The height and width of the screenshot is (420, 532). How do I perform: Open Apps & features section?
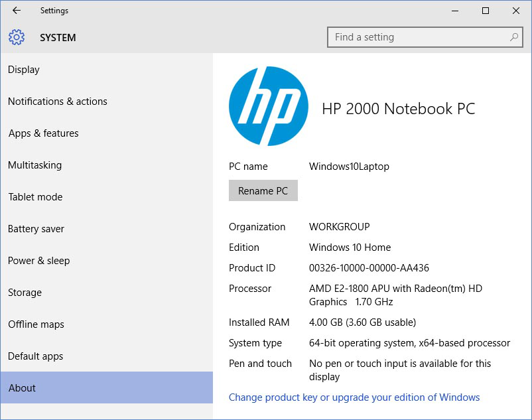click(x=44, y=133)
